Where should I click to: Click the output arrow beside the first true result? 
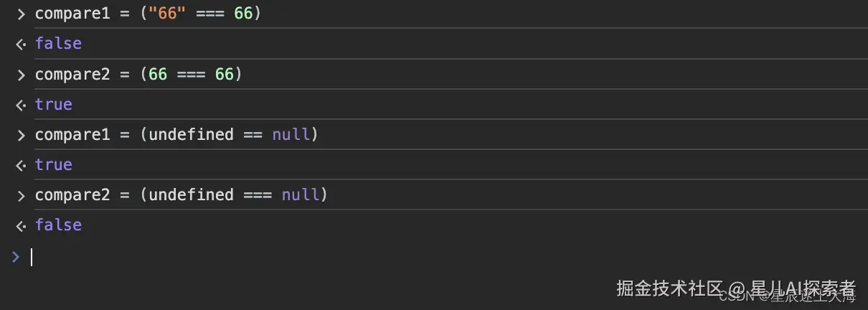tap(21, 105)
